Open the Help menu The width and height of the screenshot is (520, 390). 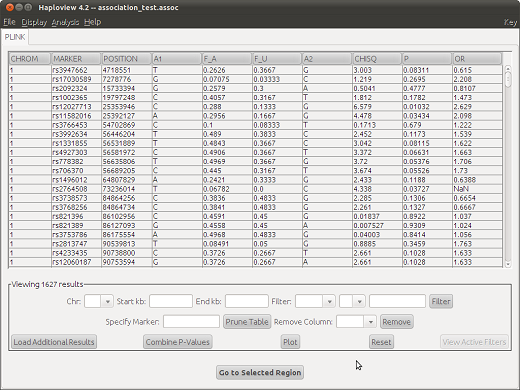tap(92, 22)
